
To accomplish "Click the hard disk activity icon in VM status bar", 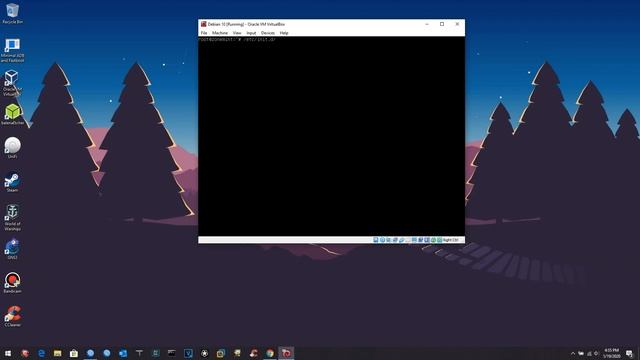I will [376, 240].
